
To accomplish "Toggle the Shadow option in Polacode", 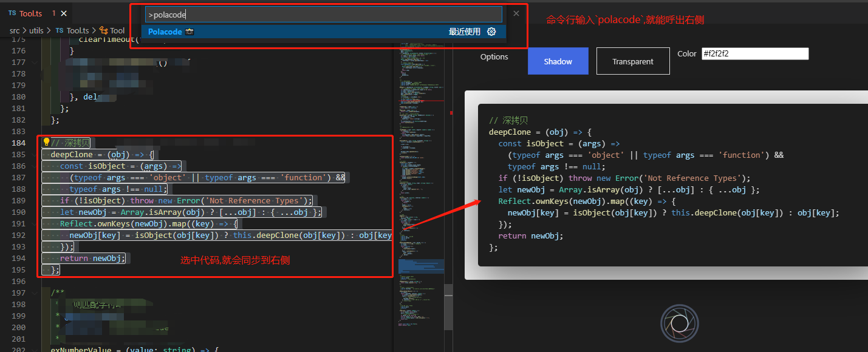I will coord(558,61).
